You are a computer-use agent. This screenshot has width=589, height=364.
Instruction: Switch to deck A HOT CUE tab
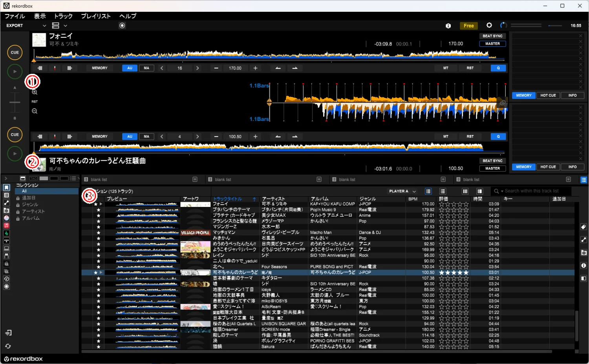[x=548, y=95]
